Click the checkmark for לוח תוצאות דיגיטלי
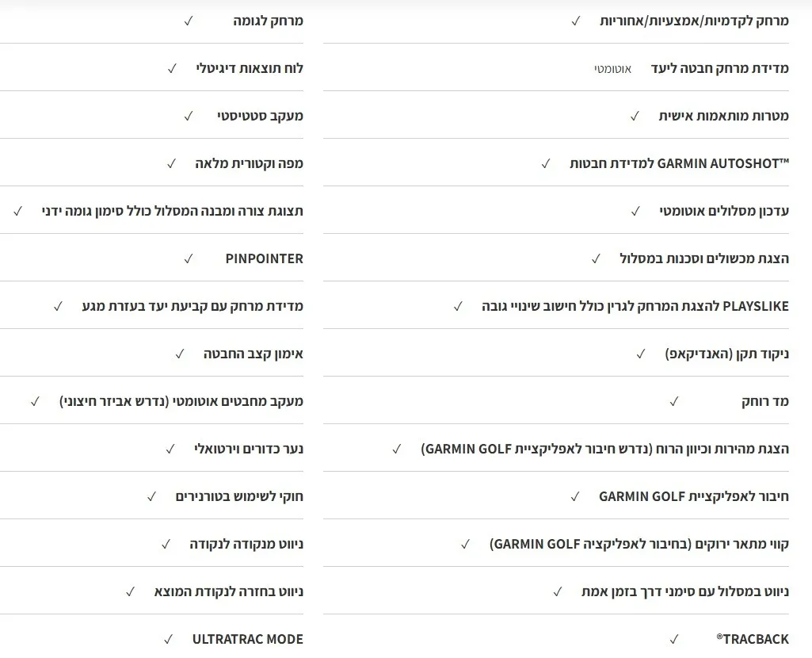Viewport: 812px width, 658px height. tap(172, 68)
